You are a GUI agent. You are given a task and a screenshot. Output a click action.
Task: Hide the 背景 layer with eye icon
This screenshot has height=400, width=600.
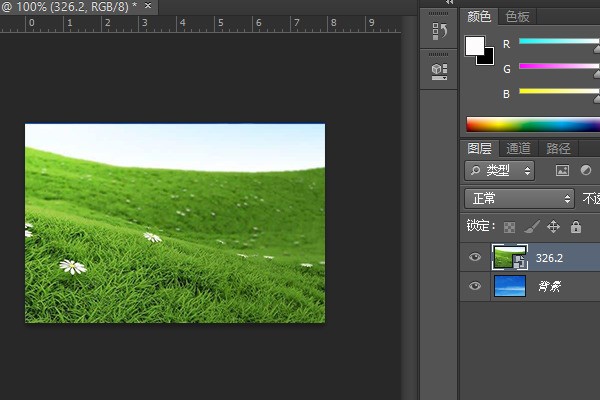coord(475,286)
